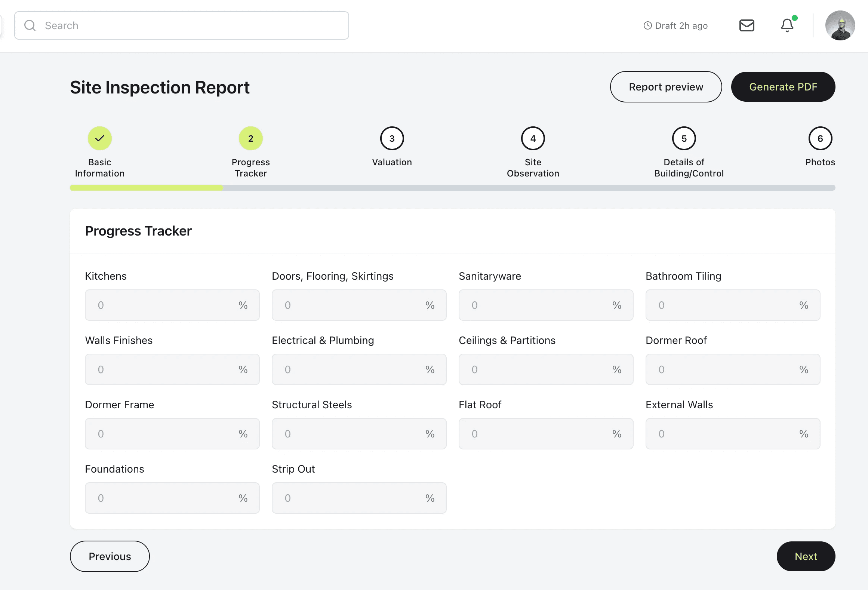868x590 pixels.
Task: Click the search magnifier icon
Action: tap(30, 25)
